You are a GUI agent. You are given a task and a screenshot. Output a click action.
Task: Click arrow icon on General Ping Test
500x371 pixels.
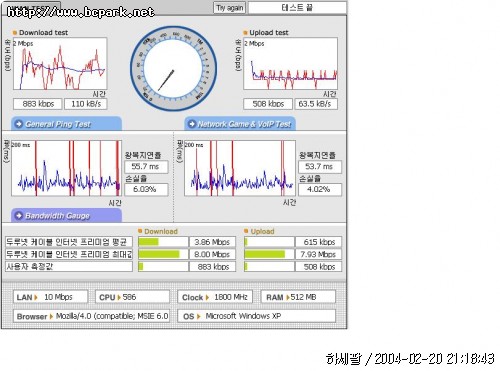point(19,124)
